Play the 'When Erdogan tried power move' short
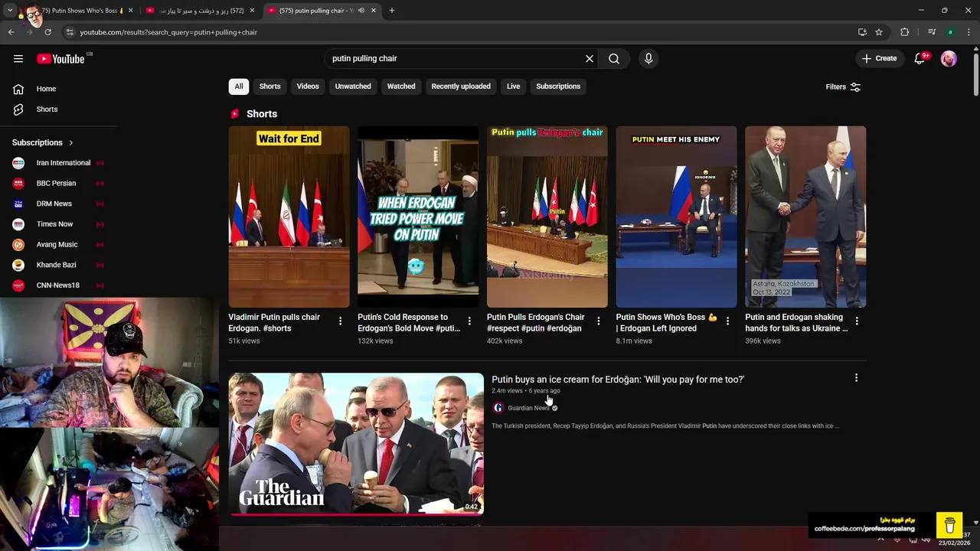980x551 pixels. [418, 217]
